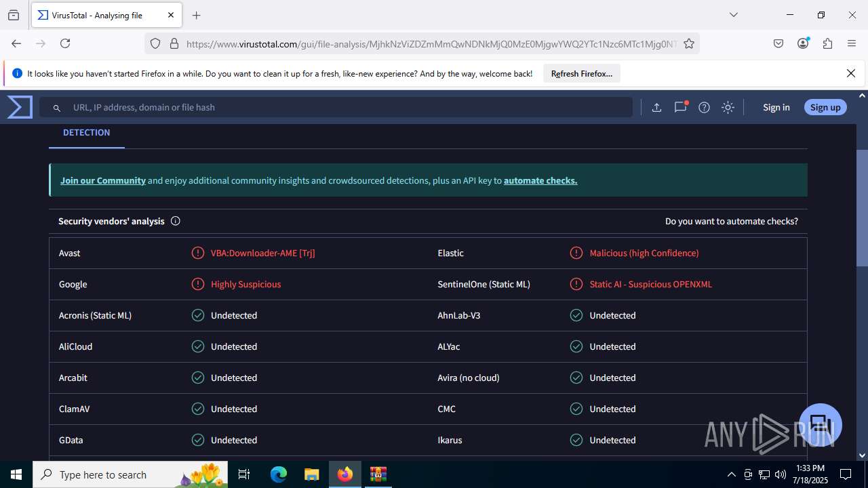The width and height of the screenshot is (868, 488).
Task: Click the check icon in the AliCloud row
Action: click(x=198, y=346)
